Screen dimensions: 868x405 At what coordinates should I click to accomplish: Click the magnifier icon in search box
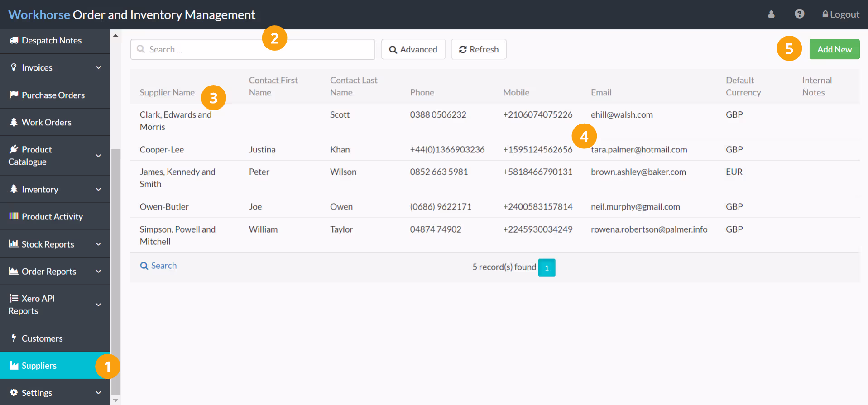[141, 49]
